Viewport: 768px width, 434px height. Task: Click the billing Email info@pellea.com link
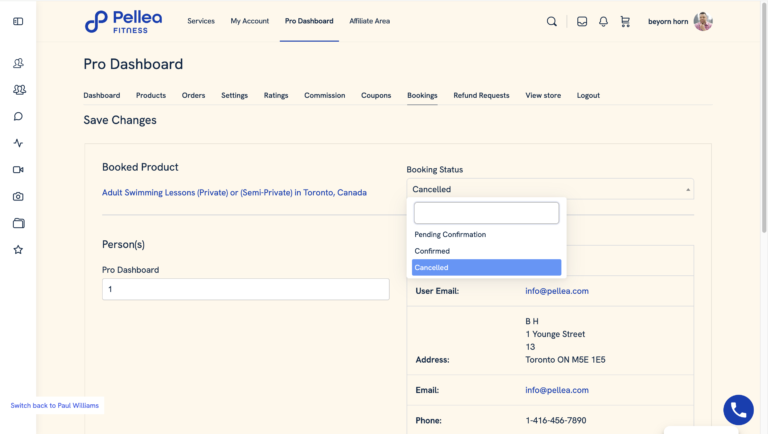click(557, 390)
